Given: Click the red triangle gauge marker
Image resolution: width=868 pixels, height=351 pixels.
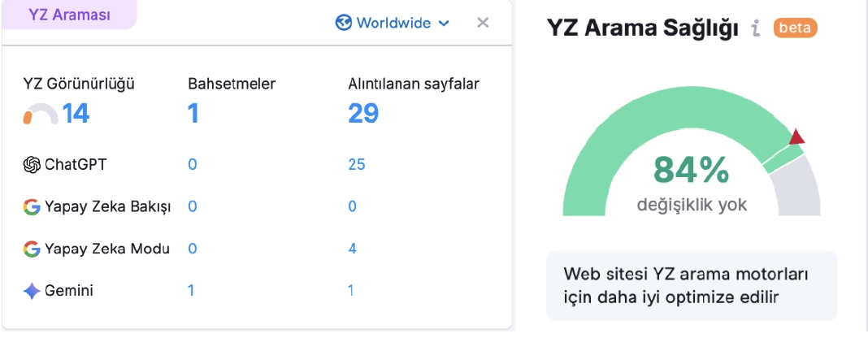Looking at the screenshot, I should (x=796, y=136).
